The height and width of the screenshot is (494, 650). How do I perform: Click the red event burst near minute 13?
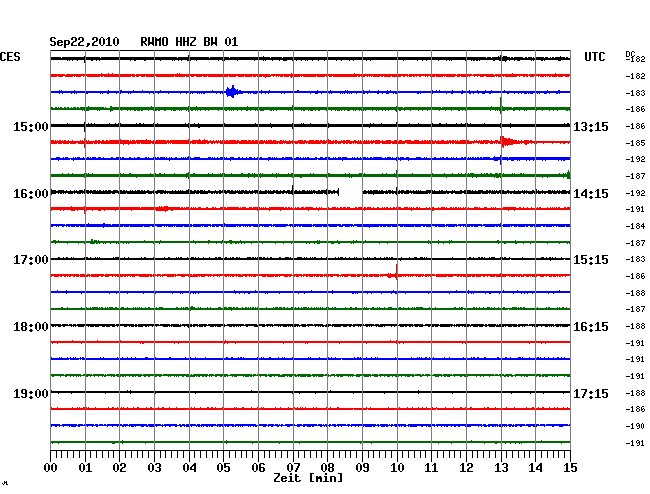[x=510, y=142]
